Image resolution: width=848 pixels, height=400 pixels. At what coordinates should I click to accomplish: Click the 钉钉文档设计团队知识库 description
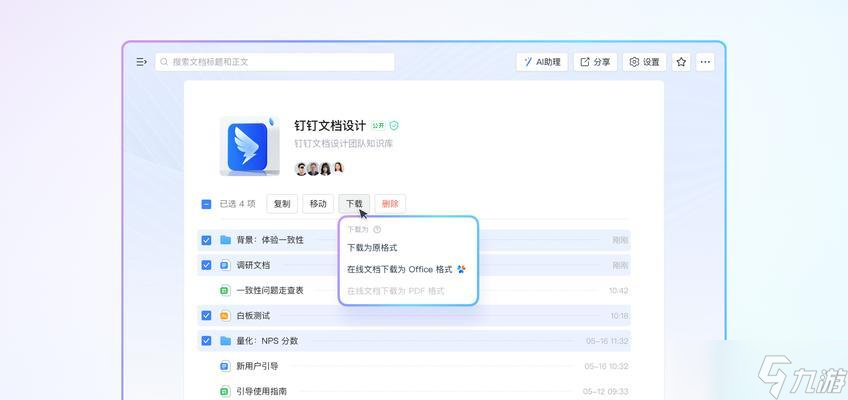coord(343,144)
